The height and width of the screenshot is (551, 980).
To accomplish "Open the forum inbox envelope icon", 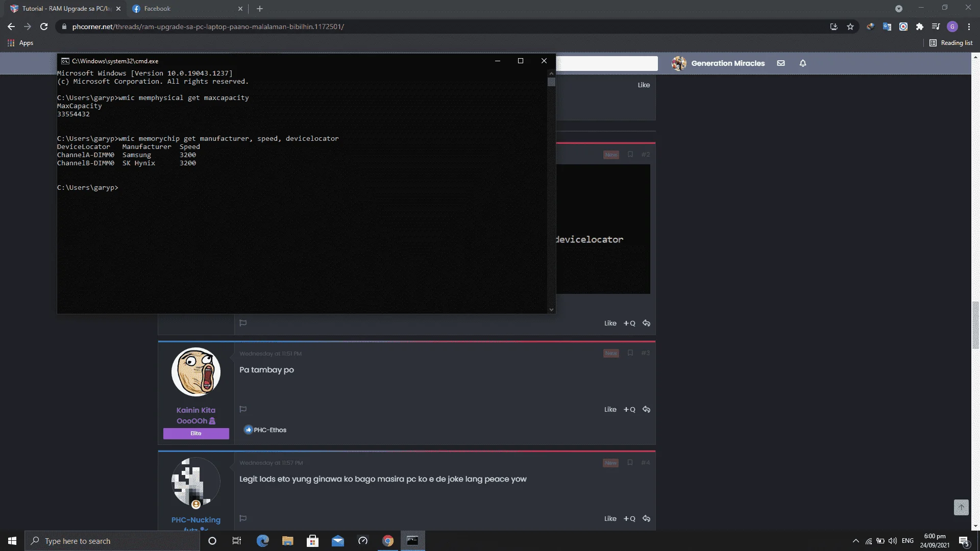I will coord(781,63).
